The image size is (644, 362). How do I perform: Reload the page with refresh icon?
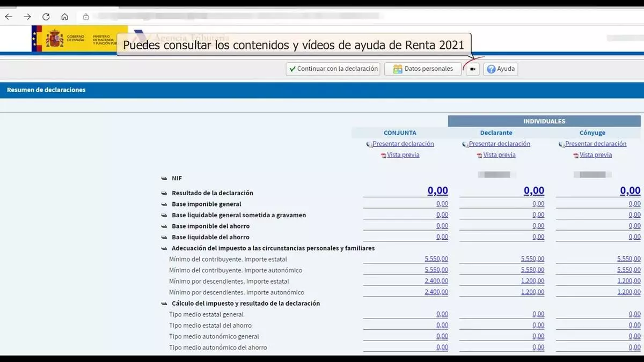click(x=46, y=17)
